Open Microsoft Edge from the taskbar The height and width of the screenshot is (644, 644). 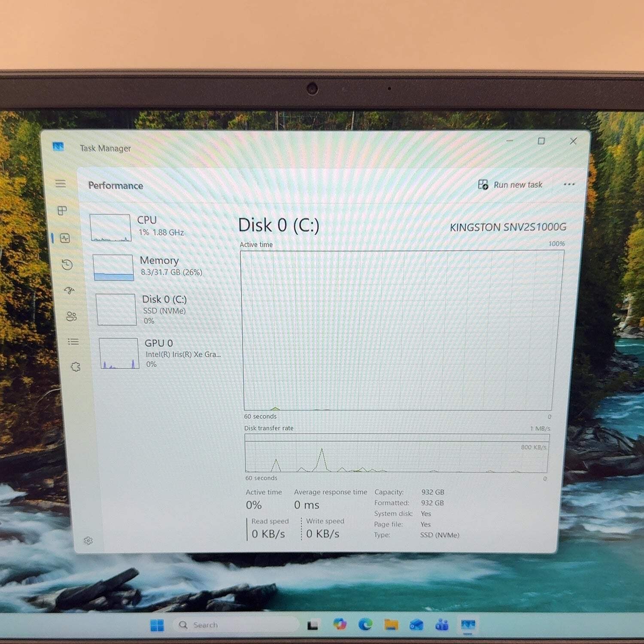point(365,624)
